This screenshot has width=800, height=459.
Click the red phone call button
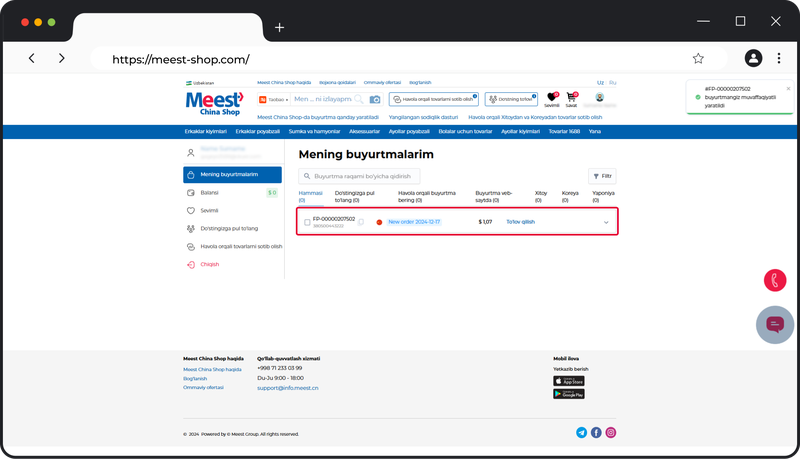pos(775,281)
